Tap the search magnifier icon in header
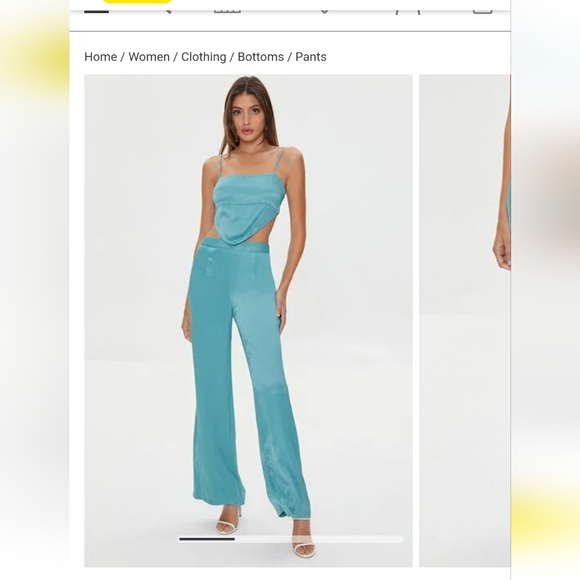Image resolution: width=580 pixels, height=580 pixels. point(165,10)
